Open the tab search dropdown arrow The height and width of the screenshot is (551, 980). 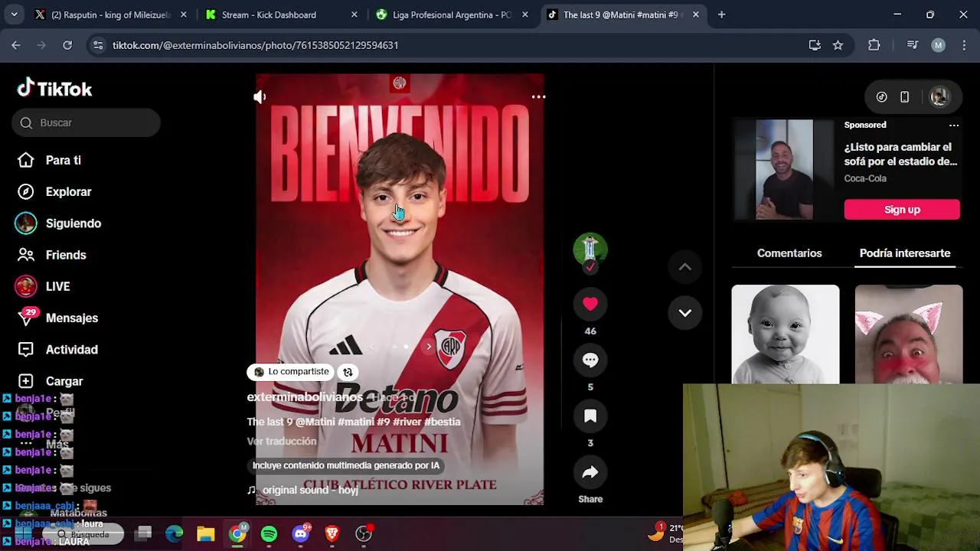[14, 15]
